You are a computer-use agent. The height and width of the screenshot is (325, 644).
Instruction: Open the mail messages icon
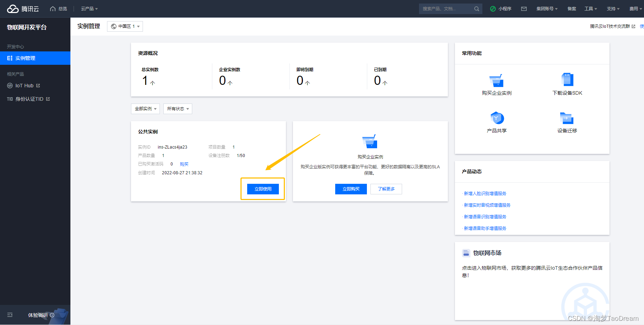tap(524, 9)
